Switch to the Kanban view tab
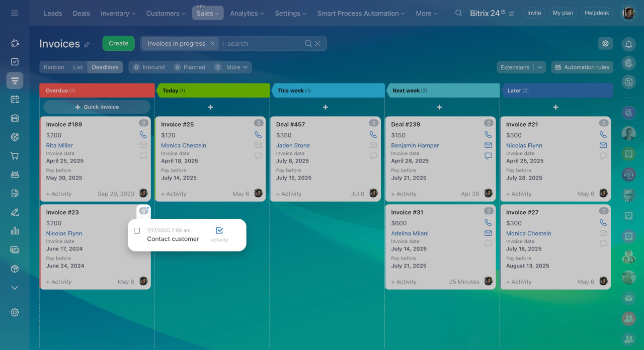This screenshot has width=644, height=350. (x=54, y=67)
